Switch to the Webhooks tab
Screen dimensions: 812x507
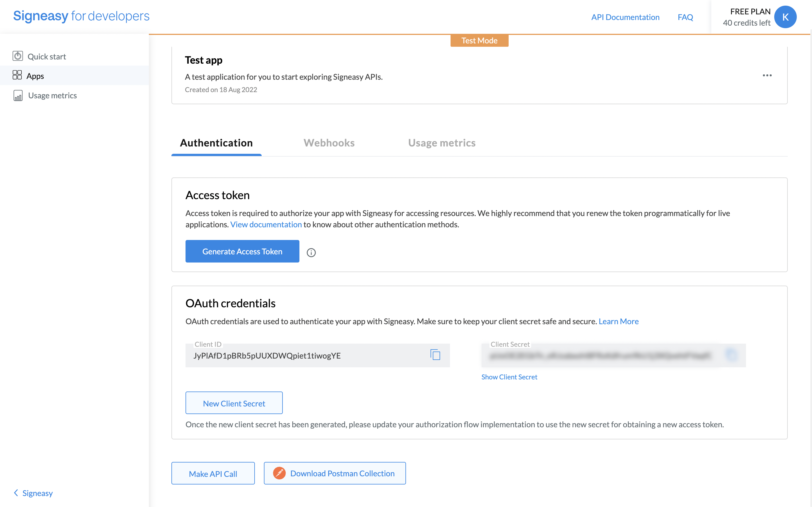pyautogui.click(x=329, y=143)
